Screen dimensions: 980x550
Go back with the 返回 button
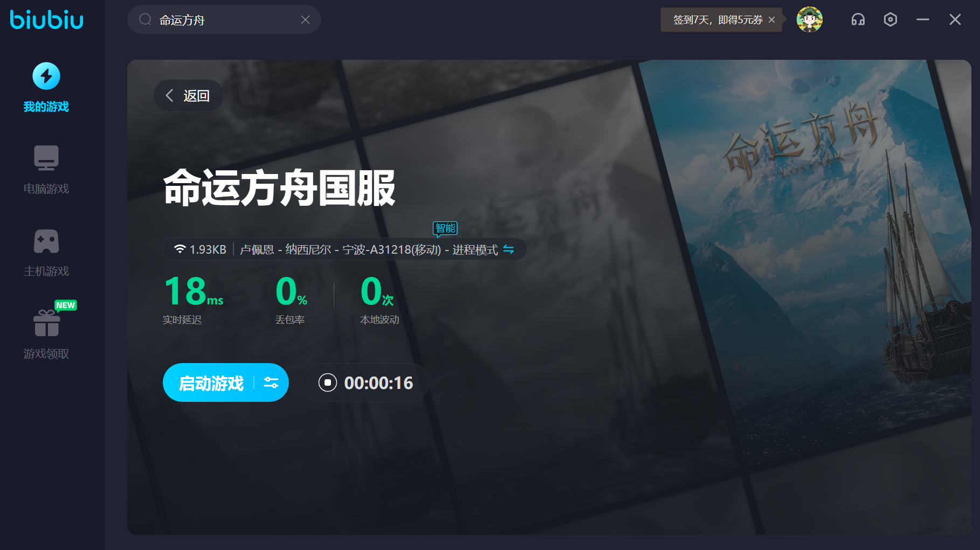point(188,96)
